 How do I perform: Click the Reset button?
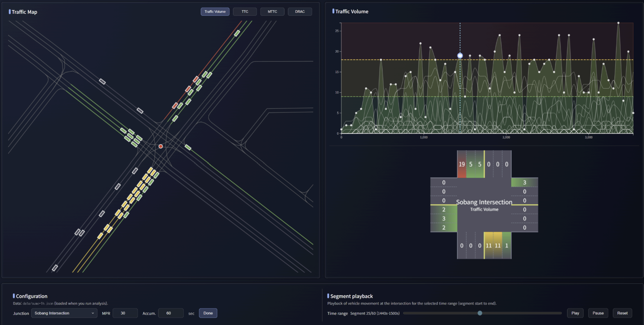pyautogui.click(x=622, y=313)
